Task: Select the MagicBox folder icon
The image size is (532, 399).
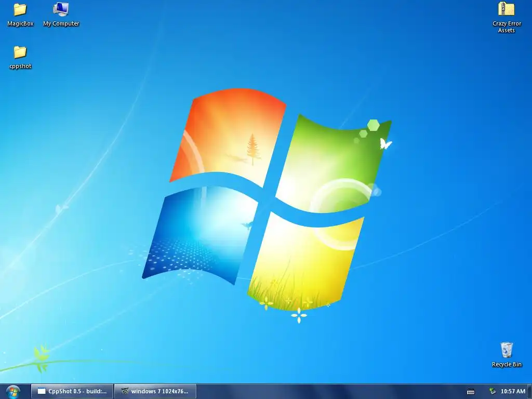Action: [20, 9]
